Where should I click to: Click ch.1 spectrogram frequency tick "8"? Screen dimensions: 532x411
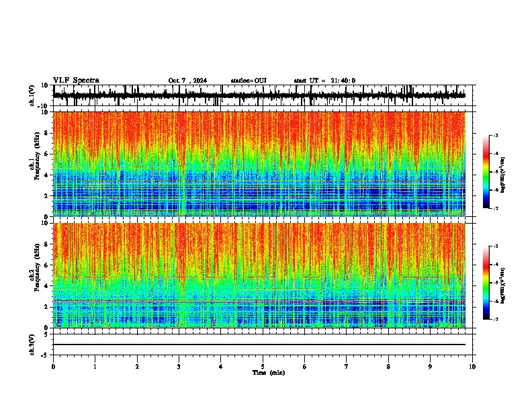click(x=47, y=133)
